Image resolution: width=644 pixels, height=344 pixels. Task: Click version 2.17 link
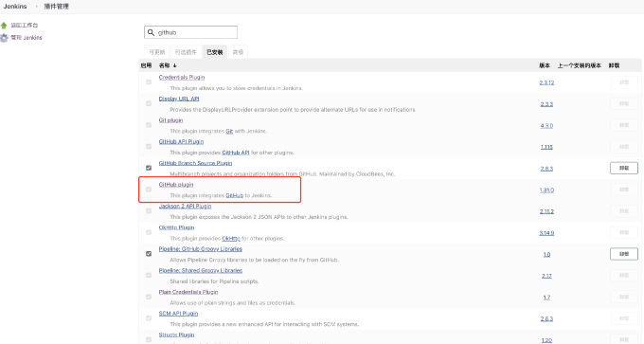[x=546, y=276]
